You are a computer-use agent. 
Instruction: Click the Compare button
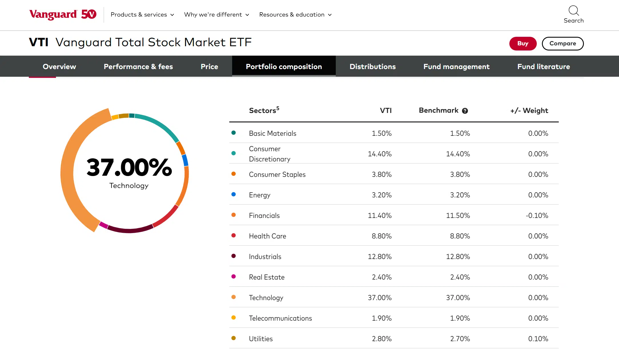(563, 44)
